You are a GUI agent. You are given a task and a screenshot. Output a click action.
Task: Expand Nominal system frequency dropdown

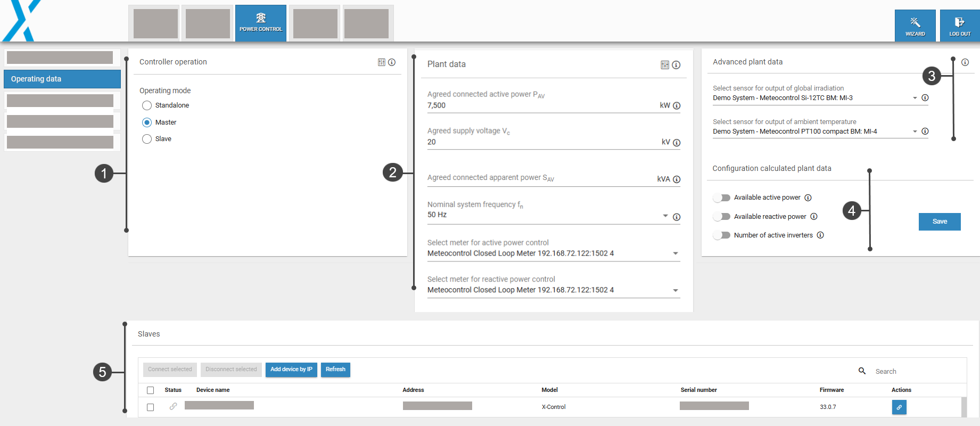point(665,216)
